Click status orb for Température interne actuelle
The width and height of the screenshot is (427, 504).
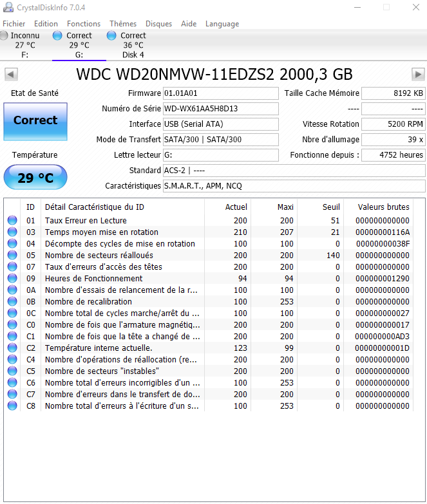point(12,348)
